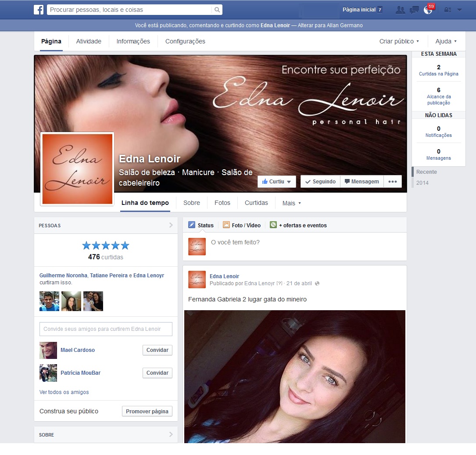Open the Curtiu like dropdown

tap(277, 182)
